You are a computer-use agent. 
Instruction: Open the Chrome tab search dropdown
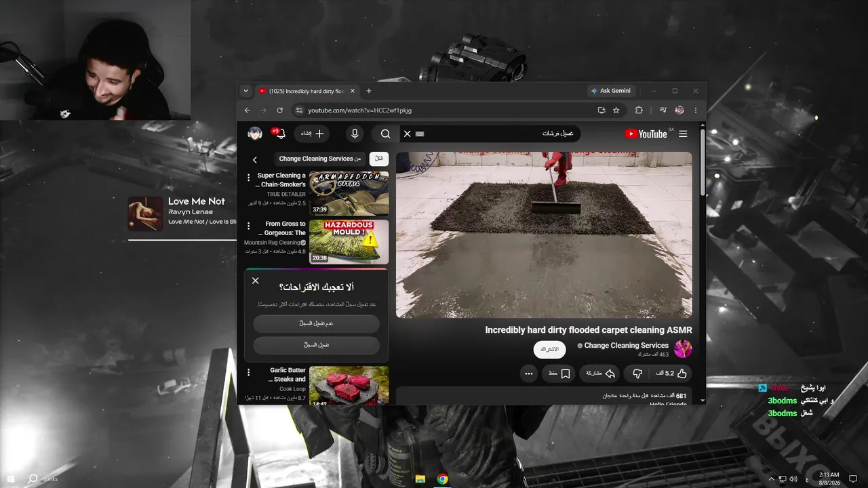(x=245, y=91)
